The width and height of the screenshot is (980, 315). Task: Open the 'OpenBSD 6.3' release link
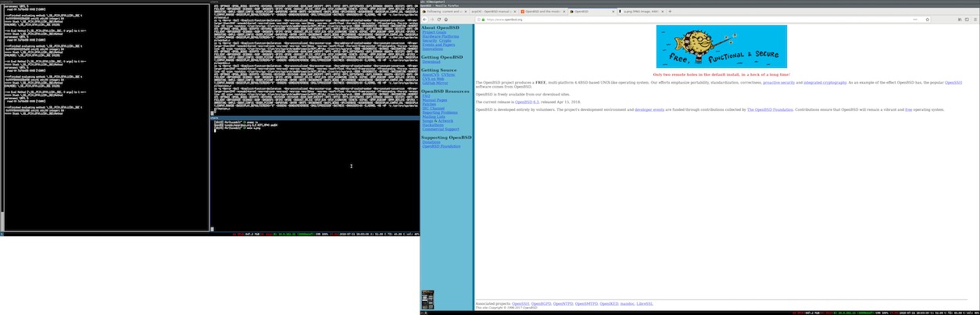click(527, 102)
